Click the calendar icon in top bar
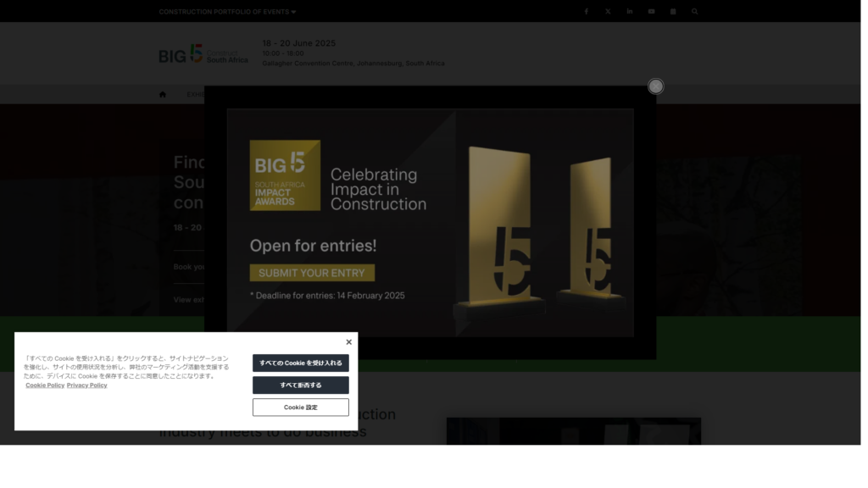 (673, 12)
